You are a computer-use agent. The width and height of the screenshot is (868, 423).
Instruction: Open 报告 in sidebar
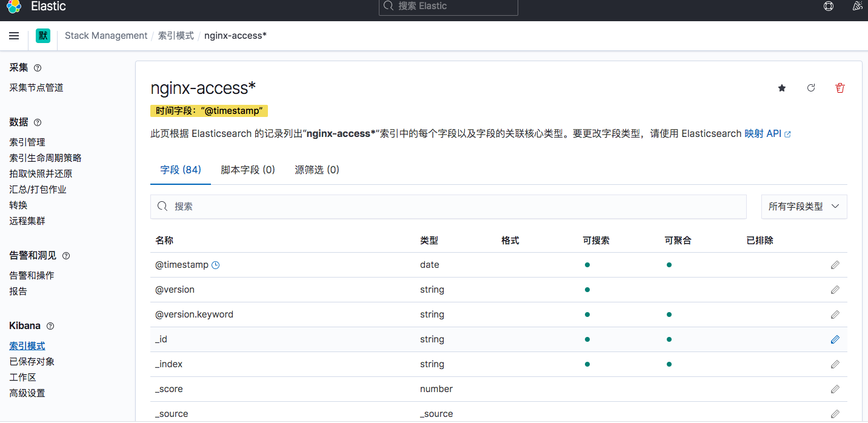pyautogui.click(x=18, y=291)
